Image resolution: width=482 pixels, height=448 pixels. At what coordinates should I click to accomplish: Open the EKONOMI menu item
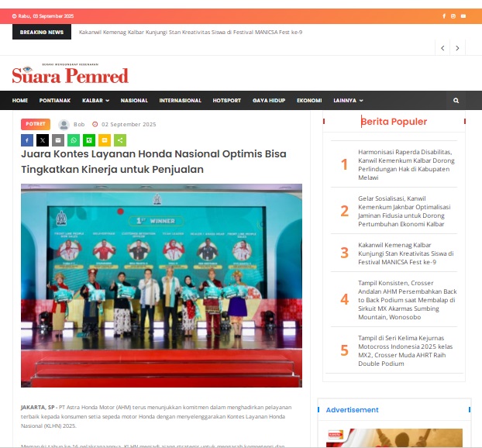(x=309, y=101)
